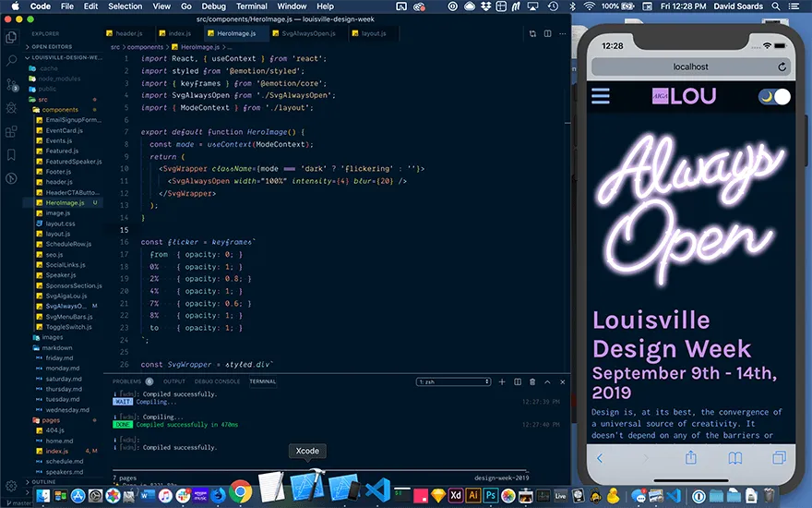This screenshot has height=508, width=812.
Task: Open the tabs icon in simulator Safari
Action: (x=779, y=458)
